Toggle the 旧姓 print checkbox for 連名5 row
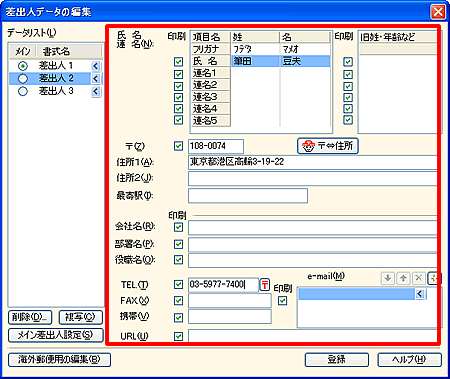Image resolution: width=450 pixels, height=379 pixels. pyautogui.click(x=348, y=120)
